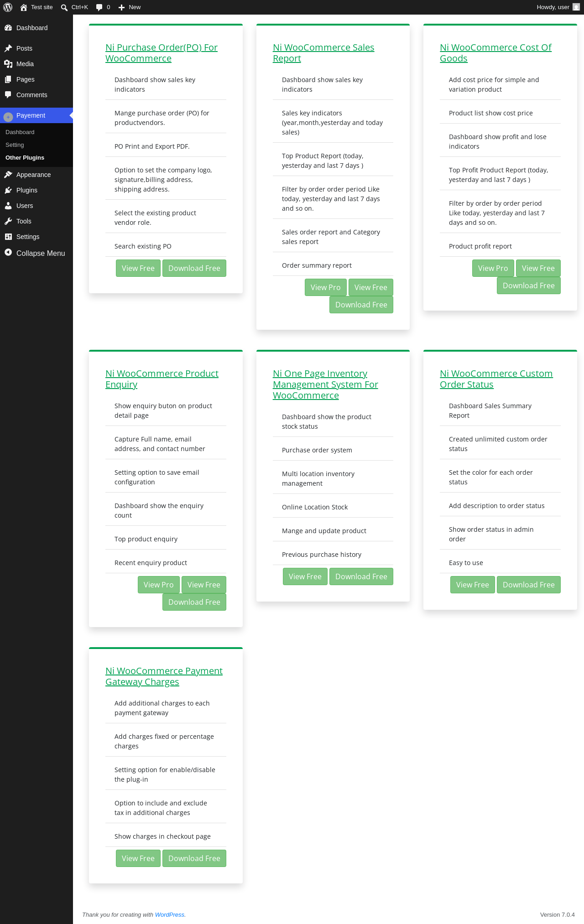Click the 'Online Location Stock' feature text

315,507
